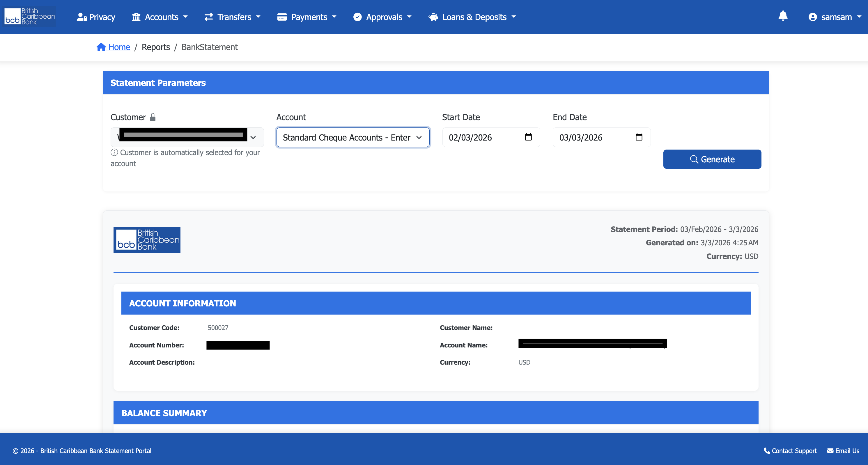Open the Approvals navigation menu
The width and height of the screenshot is (868, 465).
point(382,17)
